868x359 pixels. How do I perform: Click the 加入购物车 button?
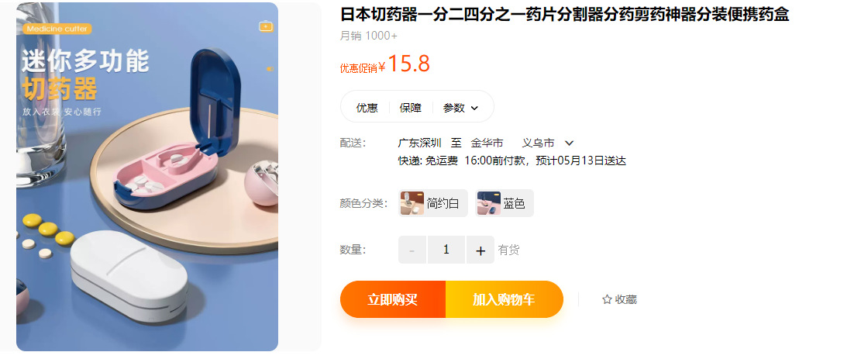505,300
